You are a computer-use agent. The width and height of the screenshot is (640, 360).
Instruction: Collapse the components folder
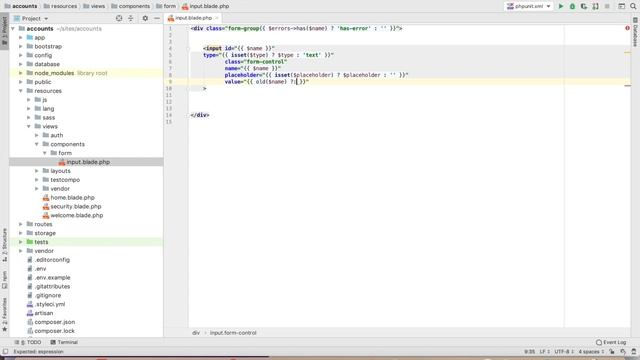pos(37,144)
